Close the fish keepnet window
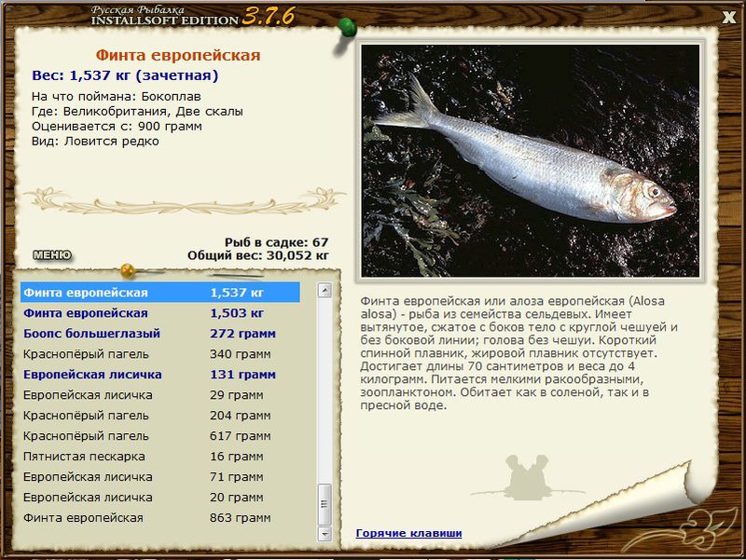This screenshot has width=746, height=560. 729,18
